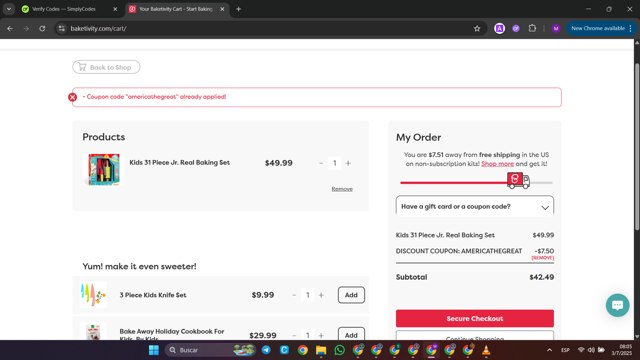Image resolution: width=640 pixels, height=360 pixels.
Task: Click Secure Checkout
Action: click(x=475, y=318)
